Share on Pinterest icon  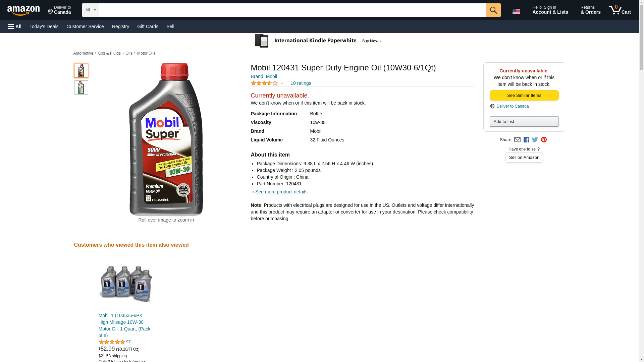click(x=544, y=140)
